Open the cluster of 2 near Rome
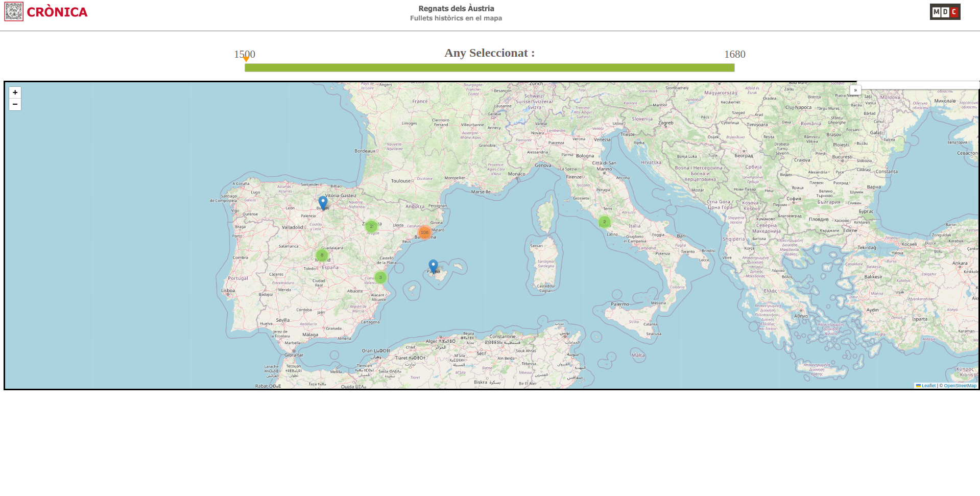The width and height of the screenshot is (980, 496). (605, 222)
